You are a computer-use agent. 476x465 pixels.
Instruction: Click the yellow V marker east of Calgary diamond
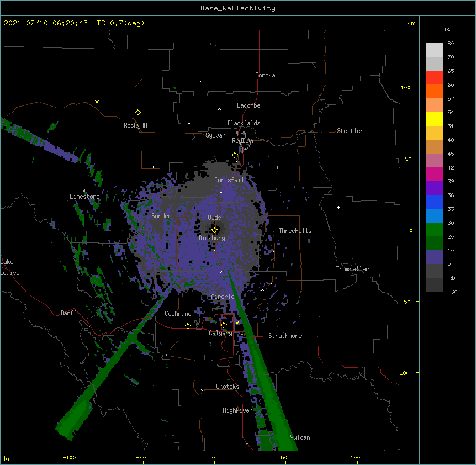pos(237,323)
